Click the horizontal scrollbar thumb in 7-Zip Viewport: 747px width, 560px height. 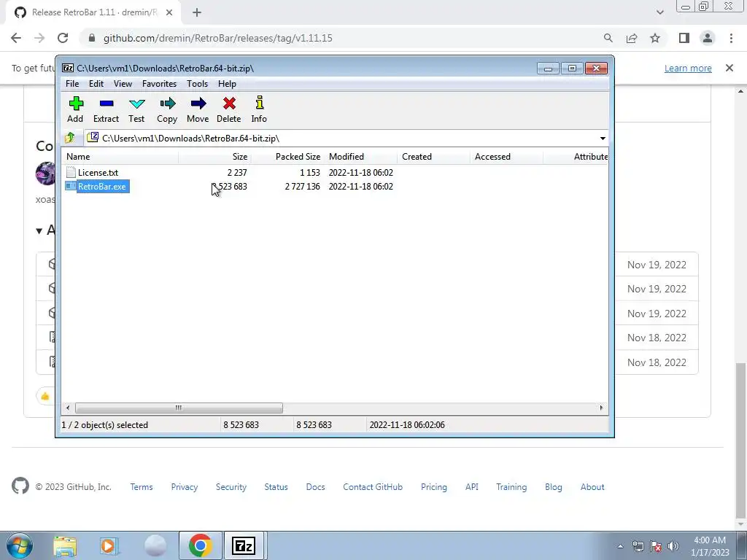tap(179, 408)
